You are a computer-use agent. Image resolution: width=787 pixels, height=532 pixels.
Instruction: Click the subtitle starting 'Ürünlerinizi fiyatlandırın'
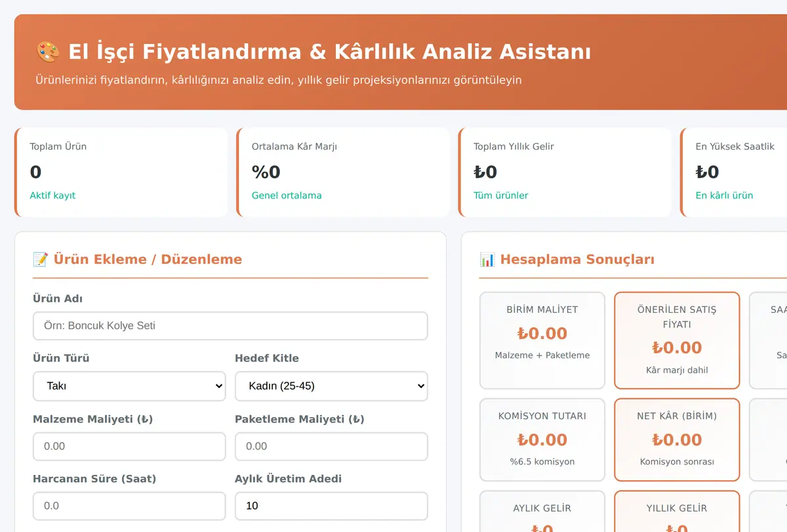pyautogui.click(x=279, y=80)
